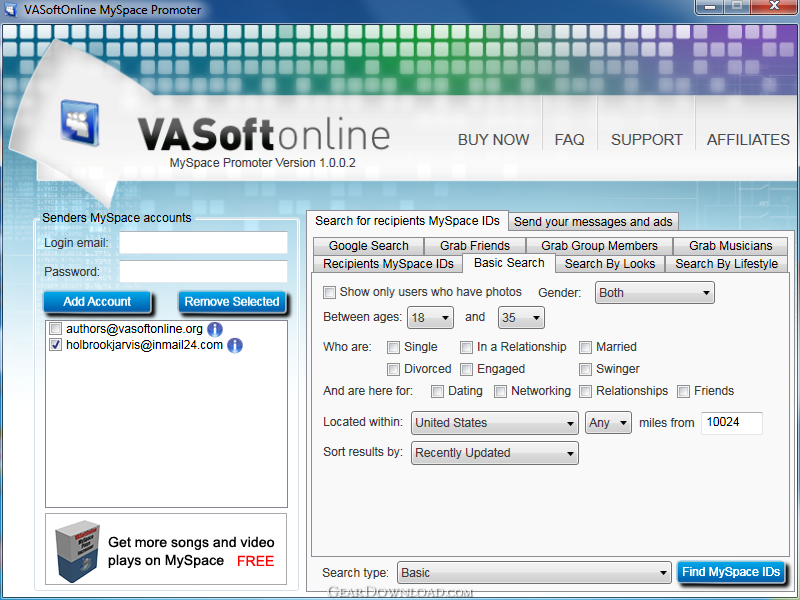Screen dimensions: 800x600
Task: Click the Login email input field
Action: [x=204, y=243]
